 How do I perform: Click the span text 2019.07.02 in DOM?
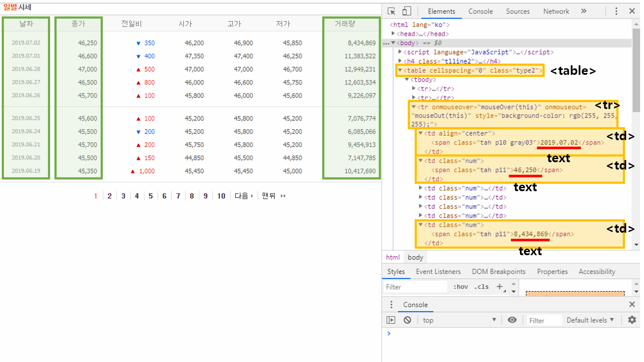(x=559, y=143)
